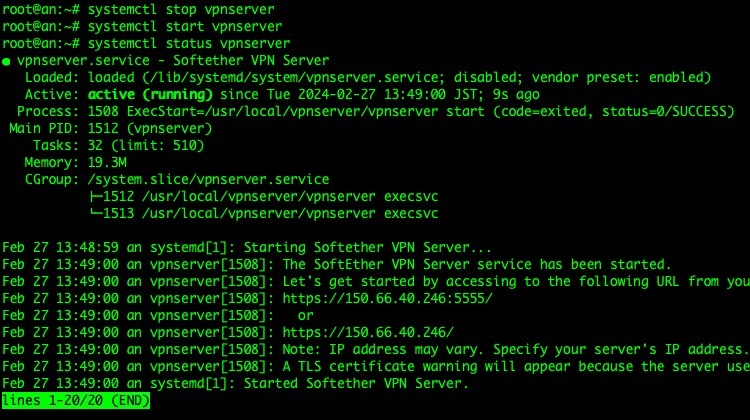Click the TLS certificate warning log line
Viewport: 750px width, 420px height.
pos(375,366)
